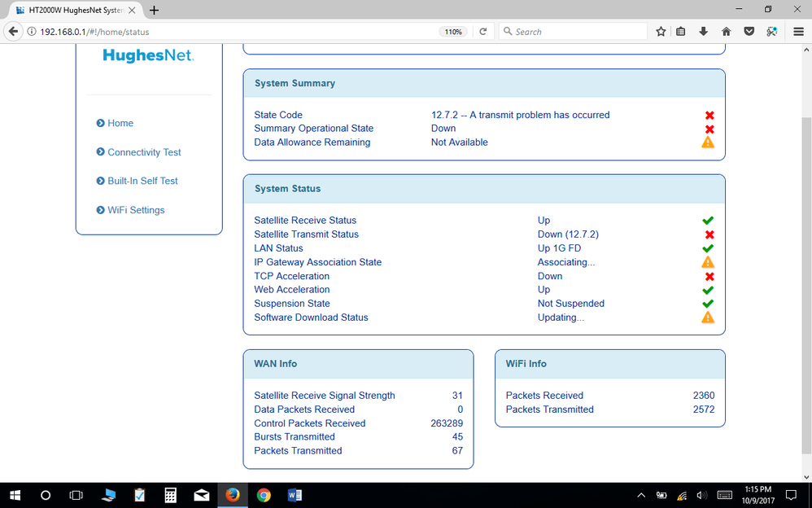
Task: Open the Home sidebar link
Action: pos(120,123)
